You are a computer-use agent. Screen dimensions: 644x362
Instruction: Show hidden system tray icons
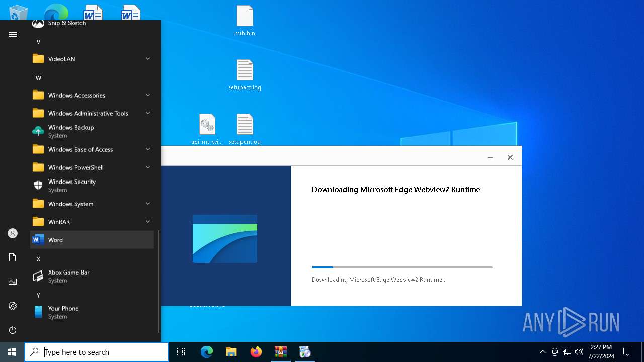(542, 352)
